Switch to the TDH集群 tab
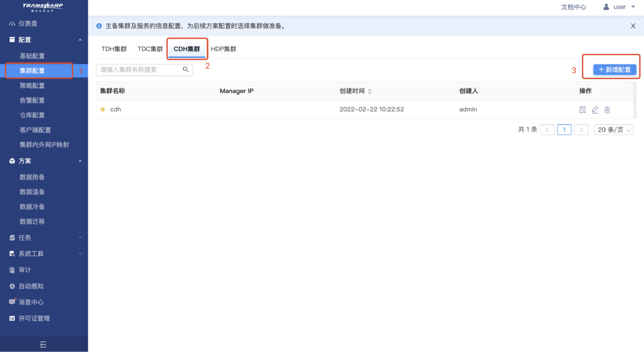This screenshot has height=352, width=644. tap(114, 49)
